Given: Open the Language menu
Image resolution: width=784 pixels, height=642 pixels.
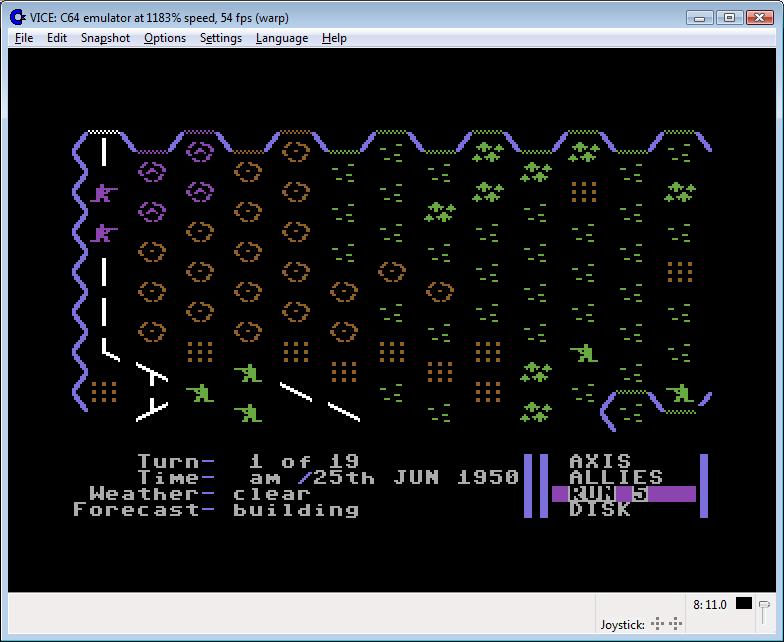Looking at the screenshot, I should 282,38.
